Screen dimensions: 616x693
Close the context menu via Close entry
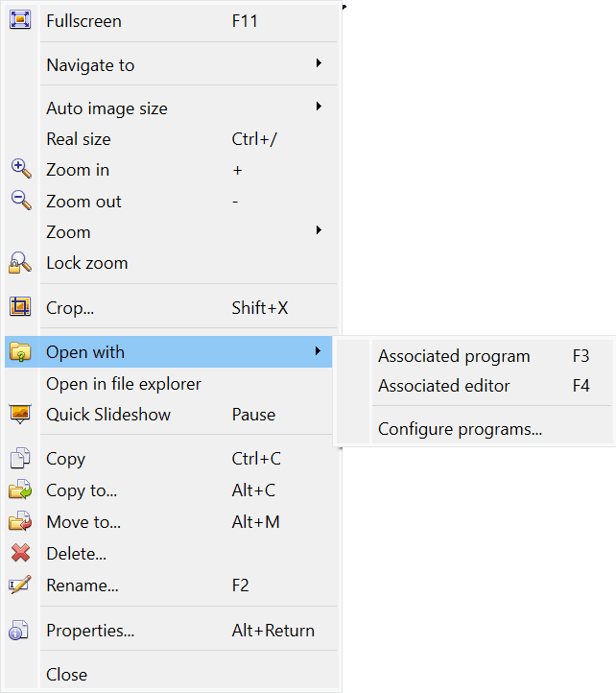(66, 675)
